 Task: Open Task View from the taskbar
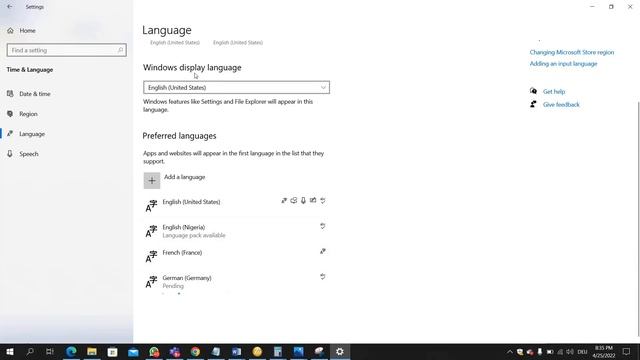tap(50, 351)
